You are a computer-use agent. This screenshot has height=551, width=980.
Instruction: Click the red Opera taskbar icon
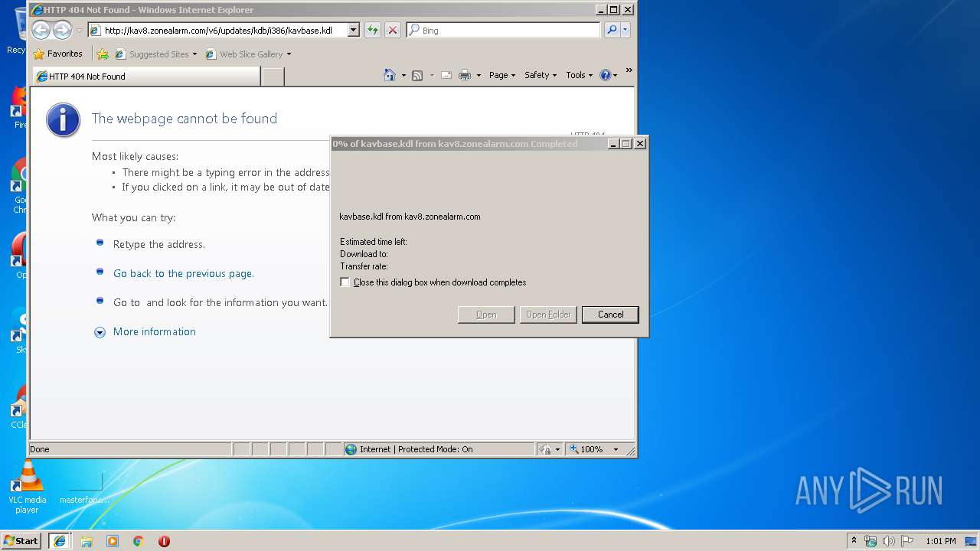164,541
